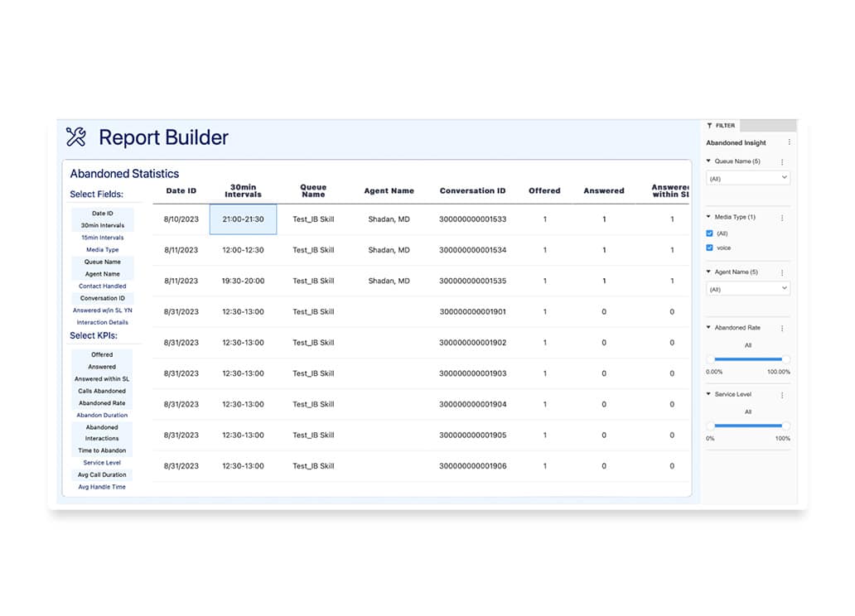Image resolution: width=855 pixels, height=616 pixels.
Task: Collapse the Media Type filter section
Action: click(x=709, y=217)
